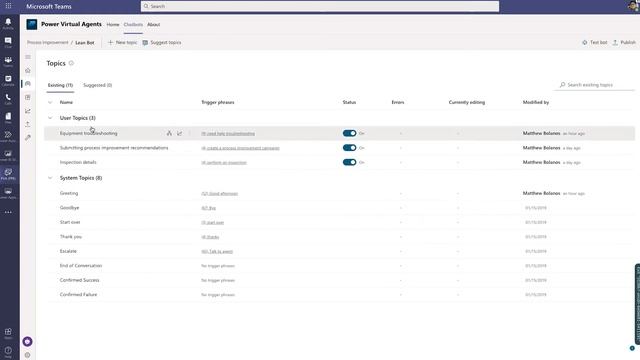Select the Existing topics tab

click(60, 85)
